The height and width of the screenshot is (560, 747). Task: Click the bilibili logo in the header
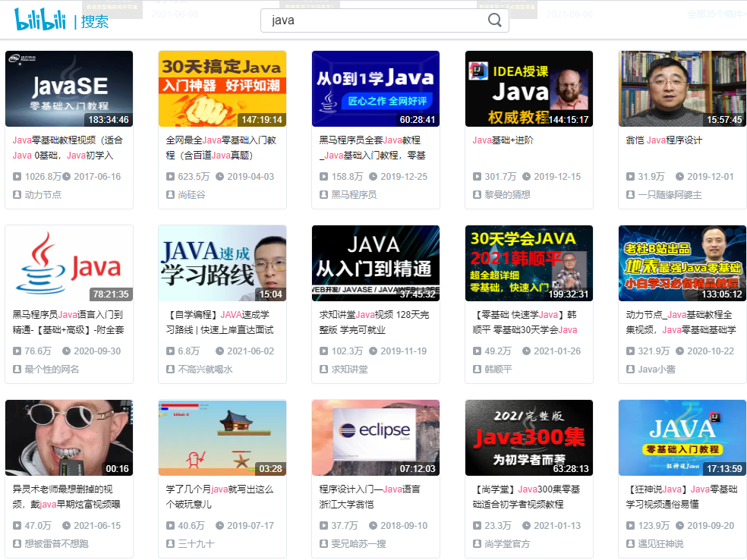[40, 19]
